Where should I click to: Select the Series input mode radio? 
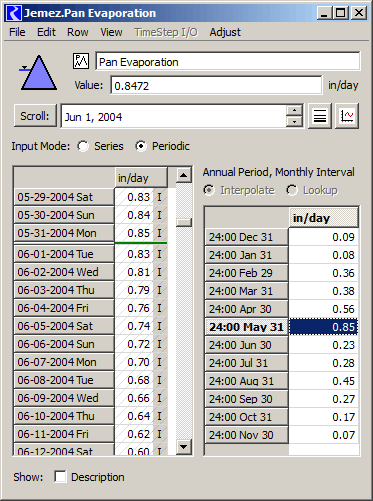pyautogui.click(x=83, y=146)
